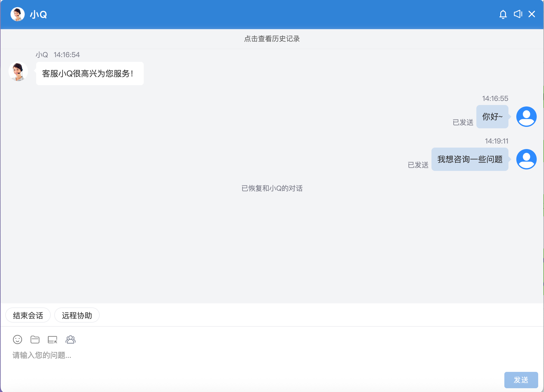Click the group people icon in toolbar
The width and height of the screenshot is (544, 392).
tap(71, 339)
